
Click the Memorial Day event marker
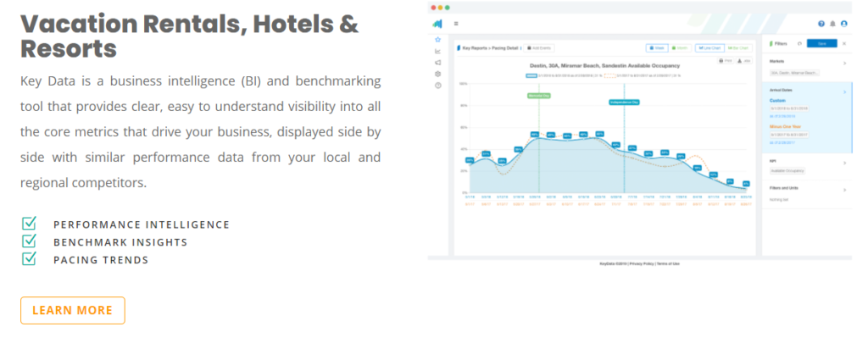pyautogui.click(x=538, y=95)
